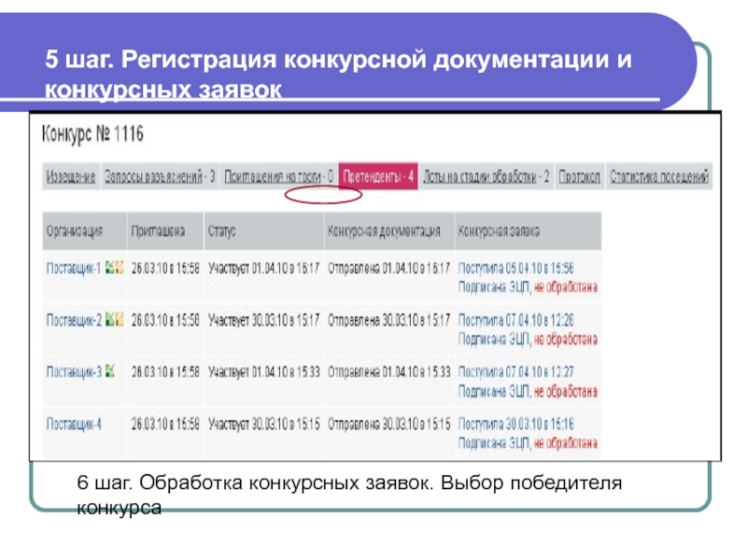Select the Претенденты - 4 tab

pyautogui.click(x=378, y=176)
